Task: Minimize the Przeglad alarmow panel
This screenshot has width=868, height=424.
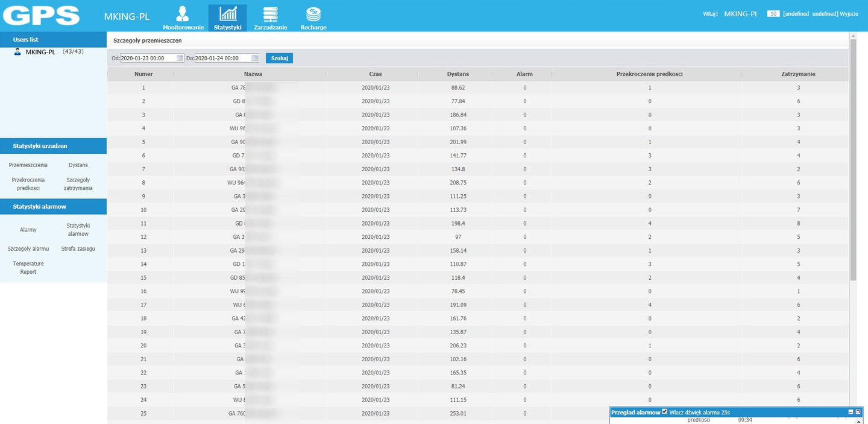Action: [851, 412]
